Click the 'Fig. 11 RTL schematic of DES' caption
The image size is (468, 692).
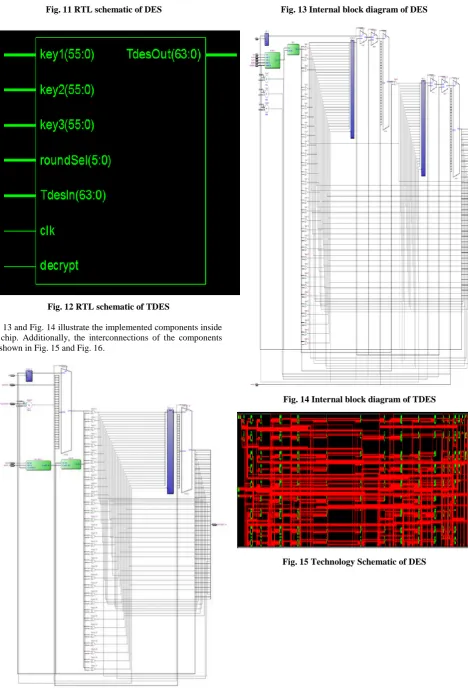click(104, 9)
